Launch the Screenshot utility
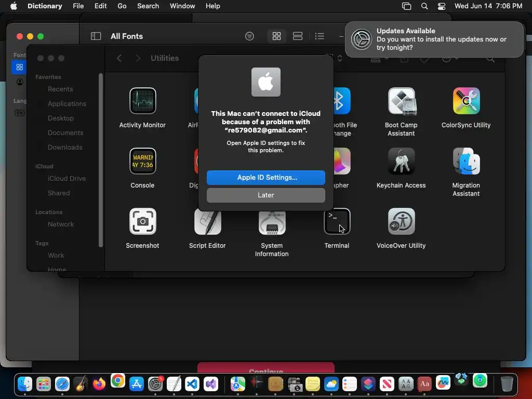The image size is (532, 399). (142, 221)
